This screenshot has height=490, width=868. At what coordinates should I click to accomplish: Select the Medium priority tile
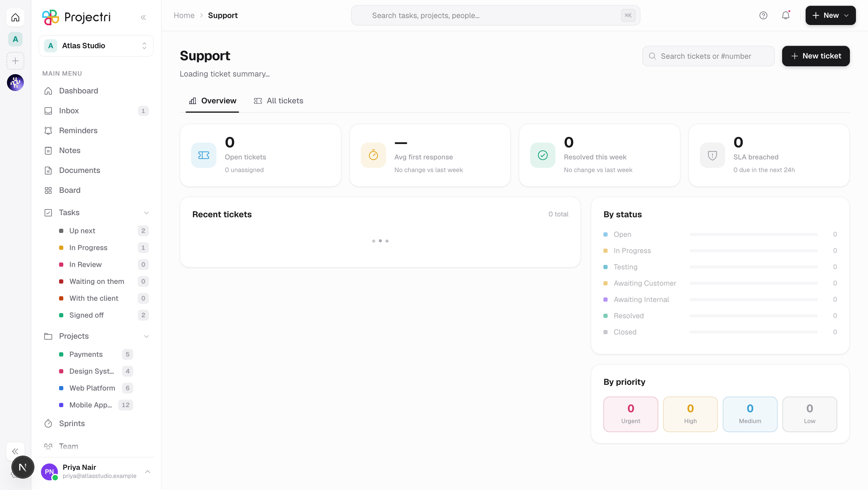pos(750,414)
